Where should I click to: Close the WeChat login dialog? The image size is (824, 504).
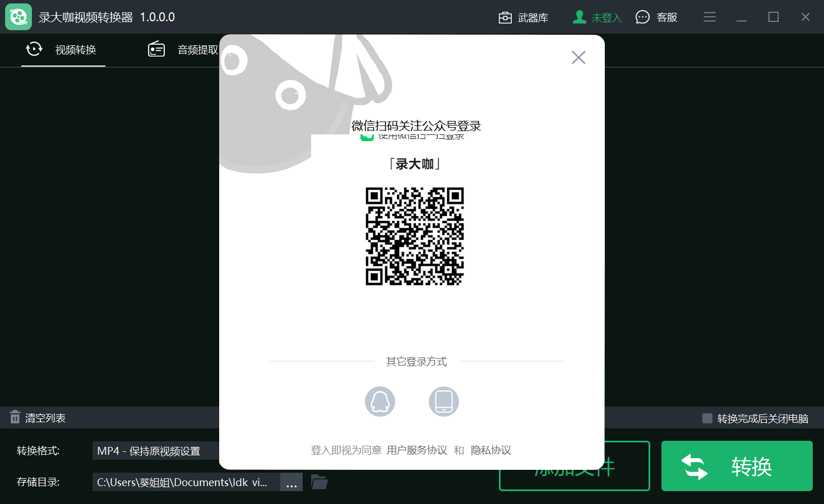(578, 58)
